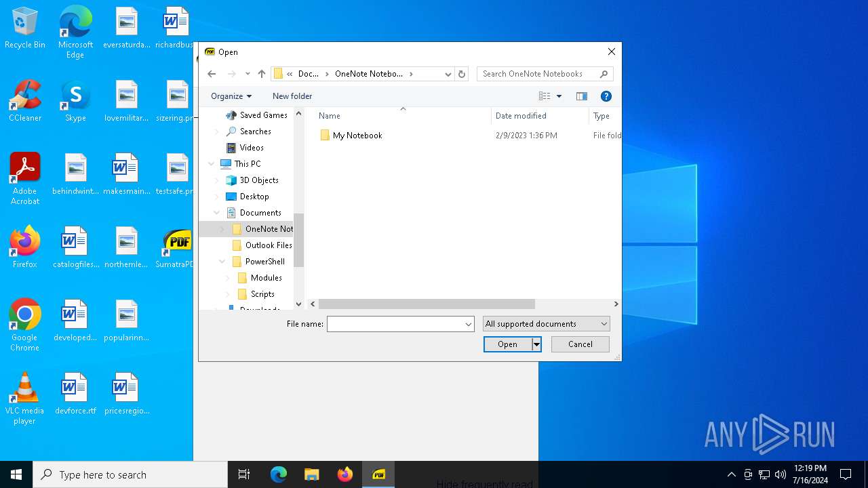Click the taskbar search box

[130, 474]
